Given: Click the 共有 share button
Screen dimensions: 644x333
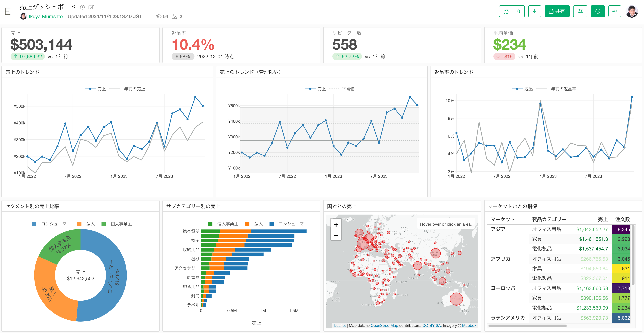Looking at the screenshot, I should pos(557,11).
